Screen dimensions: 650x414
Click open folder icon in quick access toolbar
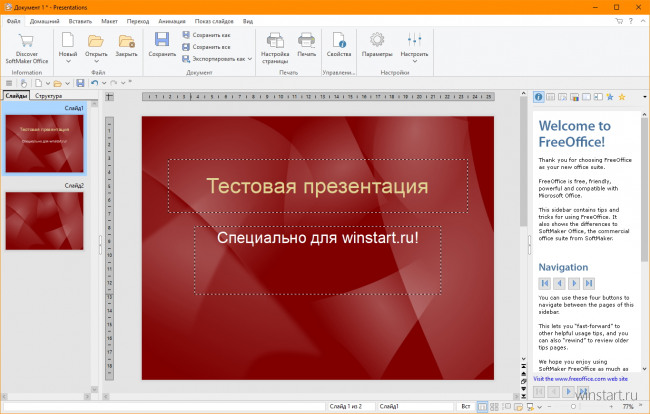pyautogui.click(x=57, y=83)
